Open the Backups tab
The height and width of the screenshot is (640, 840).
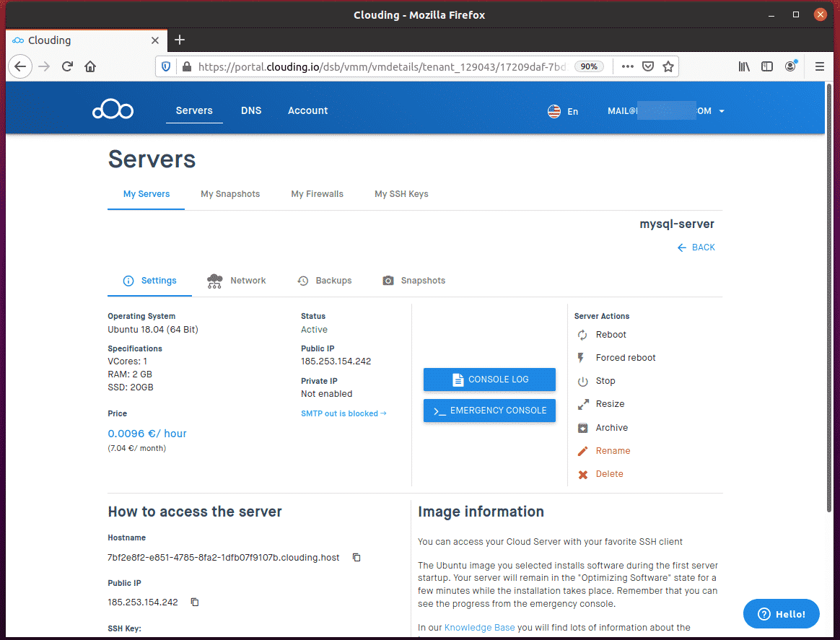click(x=325, y=281)
